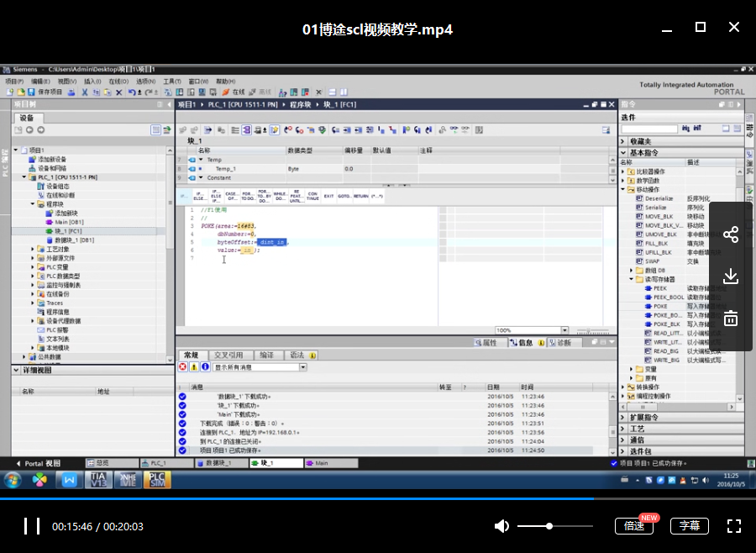This screenshot has height=553, width=756.
Task: Insert WHILE... DO SCL snippet
Action: click(x=280, y=196)
